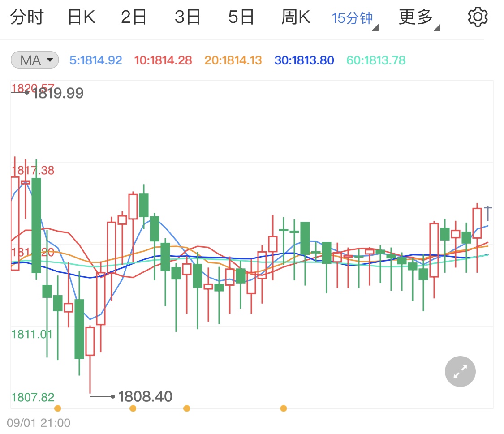Click the 1817.38 axis label
This screenshot has height=434, width=504.
[x=33, y=170]
